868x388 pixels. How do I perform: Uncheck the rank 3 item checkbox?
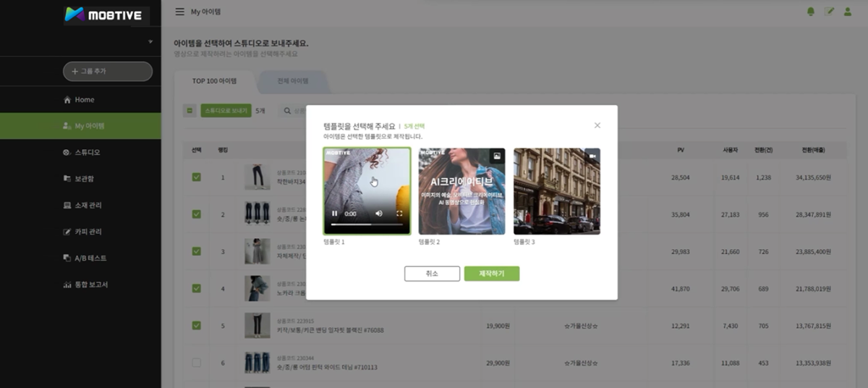196,251
